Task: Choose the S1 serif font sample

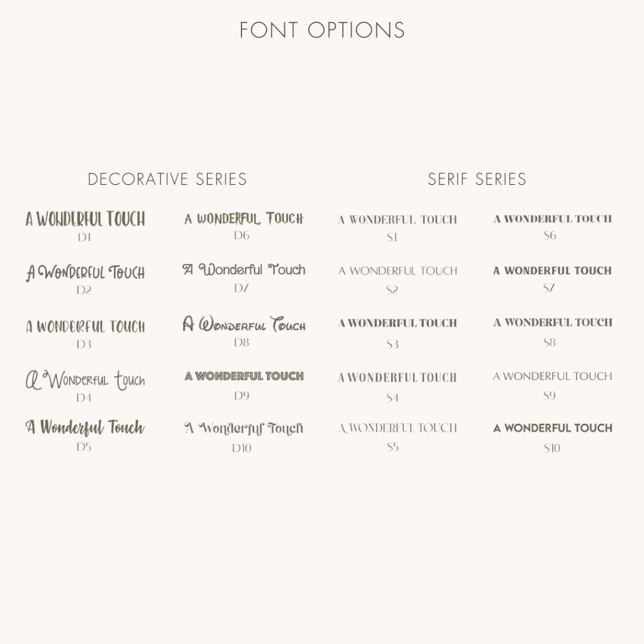Action: (x=397, y=219)
